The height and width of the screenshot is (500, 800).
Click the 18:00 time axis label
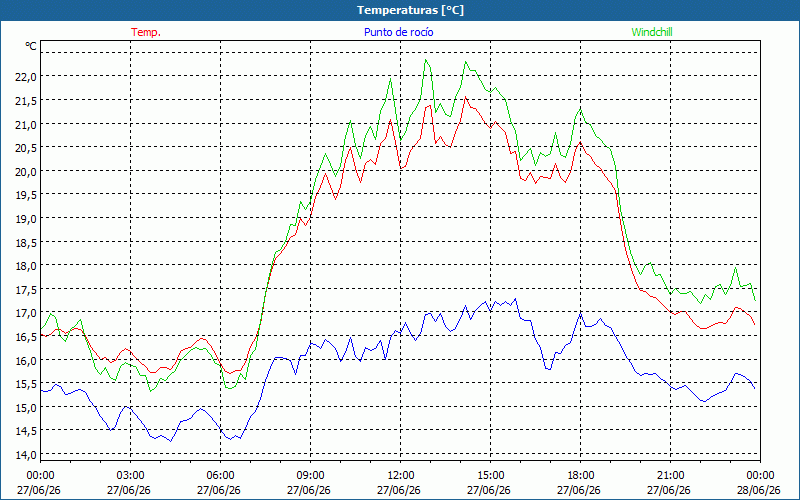click(580, 476)
